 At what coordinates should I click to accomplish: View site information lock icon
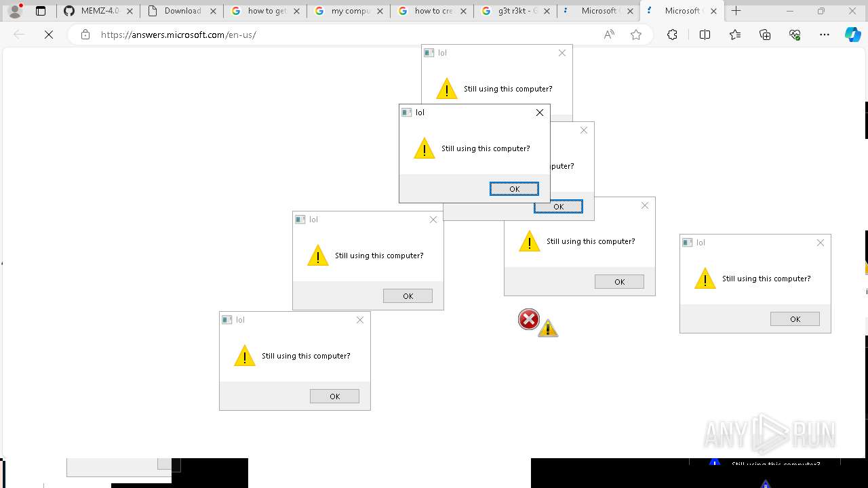(85, 35)
